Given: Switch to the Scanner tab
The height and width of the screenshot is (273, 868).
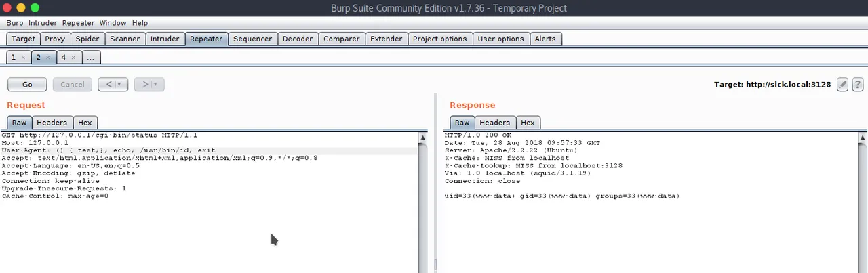Looking at the screenshot, I should tap(125, 39).
